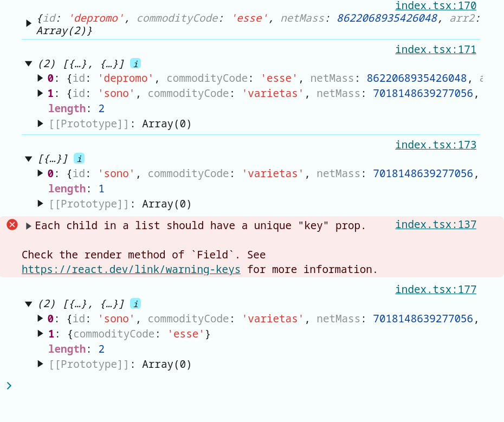Expand item 0 'depromo' in the first array
504x422 pixels.
tap(40, 78)
